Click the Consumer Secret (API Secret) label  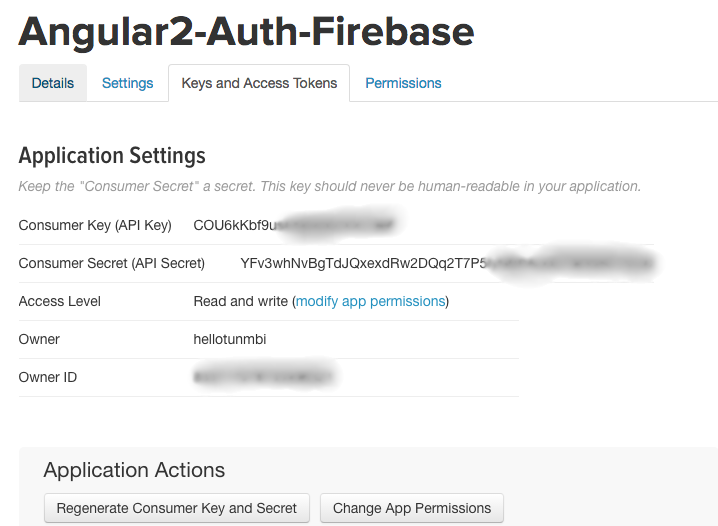click(x=111, y=263)
